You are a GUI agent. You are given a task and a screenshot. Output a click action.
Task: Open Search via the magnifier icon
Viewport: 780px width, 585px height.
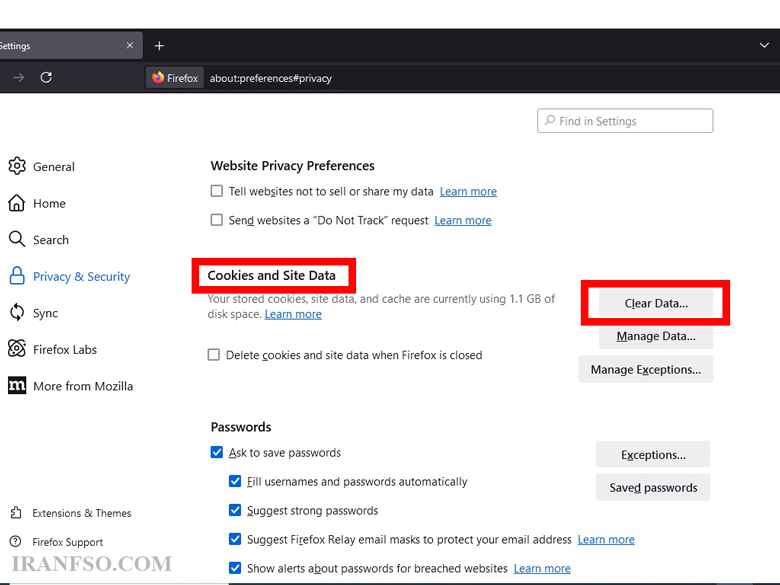tap(17, 239)
